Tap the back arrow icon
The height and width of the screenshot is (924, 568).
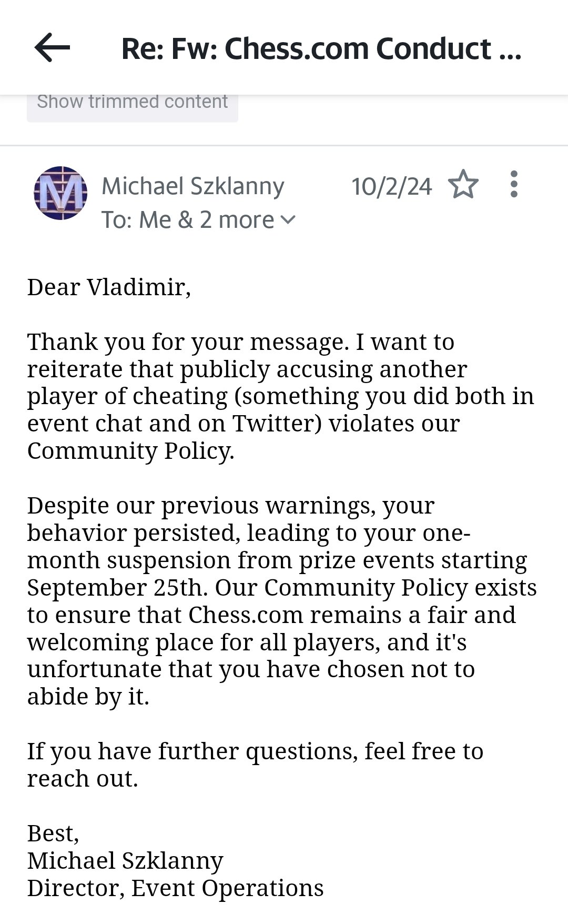(x=52, y=48)
